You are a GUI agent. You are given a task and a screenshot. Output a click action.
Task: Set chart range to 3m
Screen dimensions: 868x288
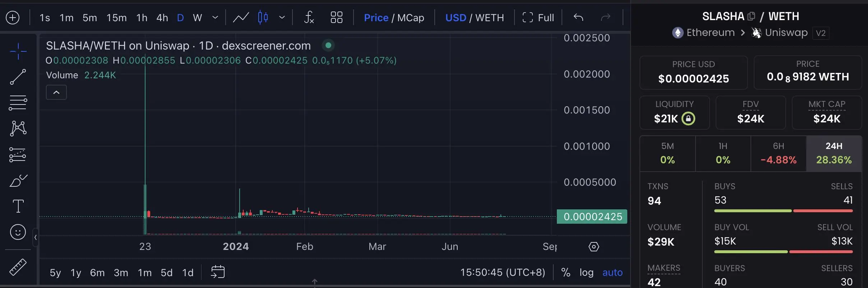click(x=121, y=273)
